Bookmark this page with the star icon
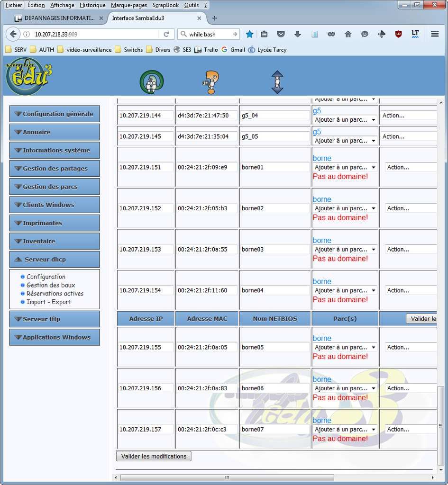Viewport: 448px width, 485px height. (249, 34)
